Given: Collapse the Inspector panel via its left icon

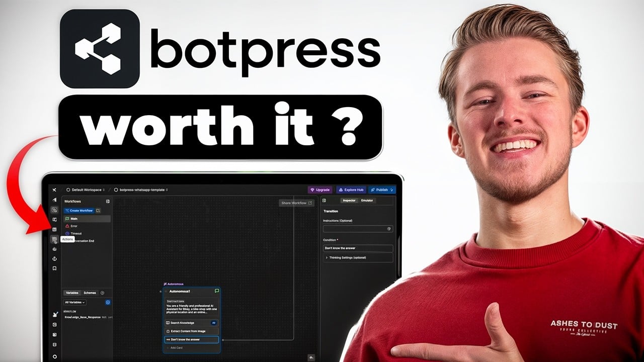Looking at the screenshot, I should [x=324, y=201].
